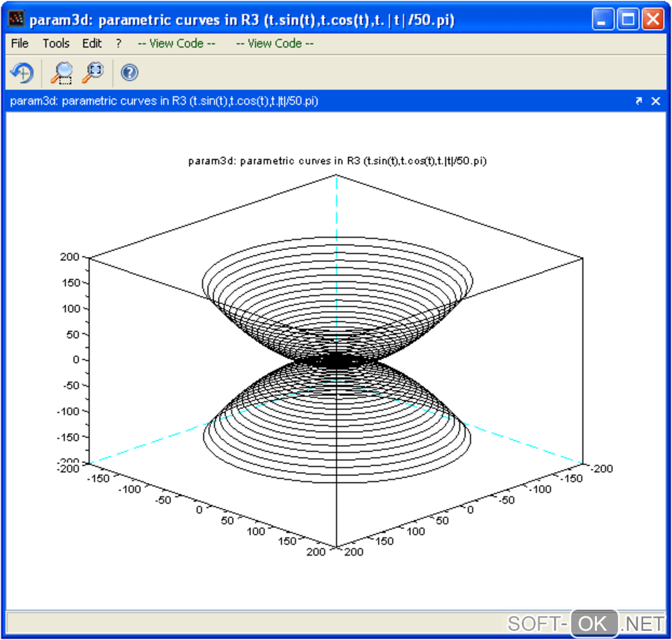Minimize the param3d window
The width and height of the screenshot is (672, 640).
tap(603, 19)
